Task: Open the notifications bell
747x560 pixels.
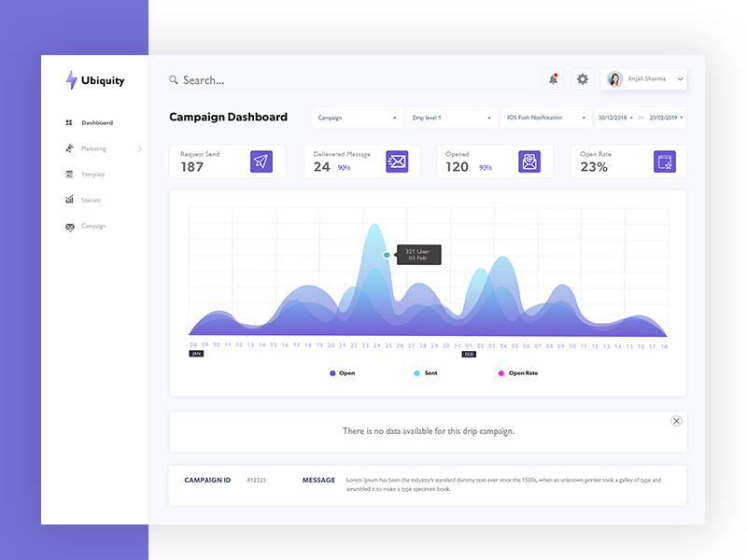Action: click(553, 79)
